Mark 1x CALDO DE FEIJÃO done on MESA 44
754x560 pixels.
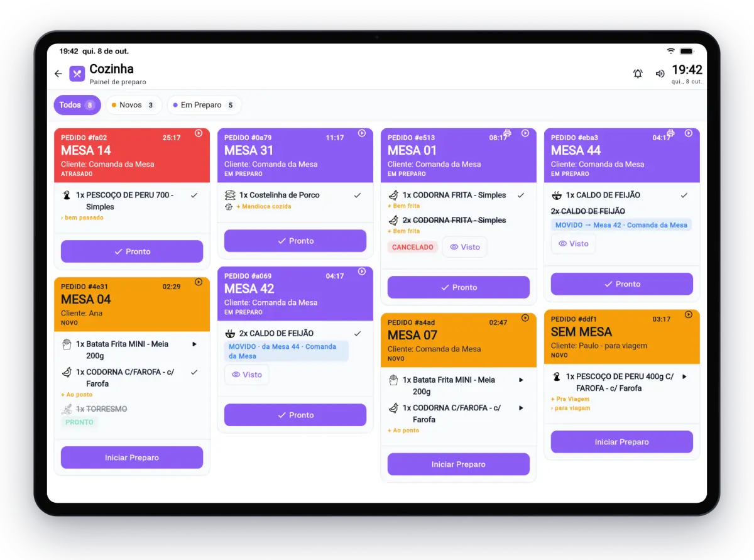click(x=684, y=195)
